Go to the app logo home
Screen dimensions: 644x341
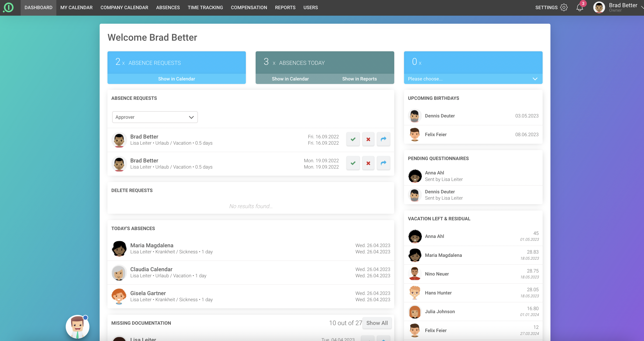9,7
